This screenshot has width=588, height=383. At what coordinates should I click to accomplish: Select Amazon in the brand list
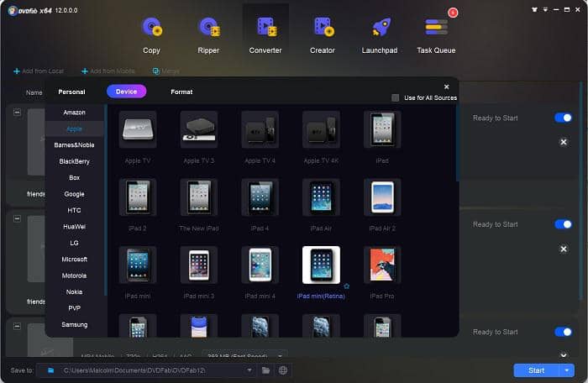[x=74, y=113]
